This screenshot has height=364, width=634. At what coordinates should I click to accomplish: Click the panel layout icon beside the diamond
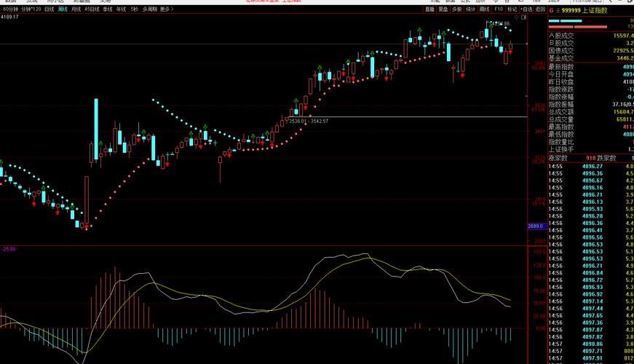click(524, 17)
